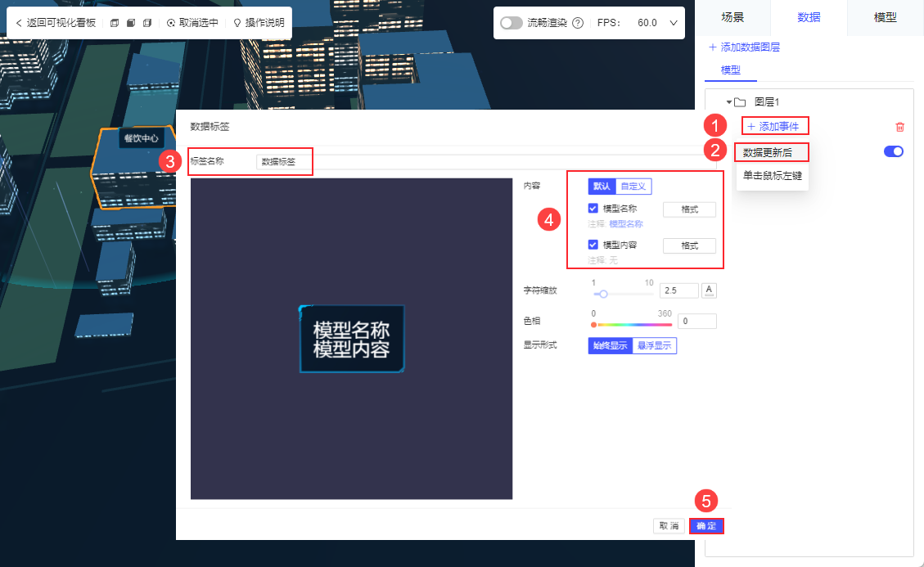Viewport: 924px width, 567px height.
Task: Collapse the 图层1 folder tree node
Action: click(x=729, y=102)
